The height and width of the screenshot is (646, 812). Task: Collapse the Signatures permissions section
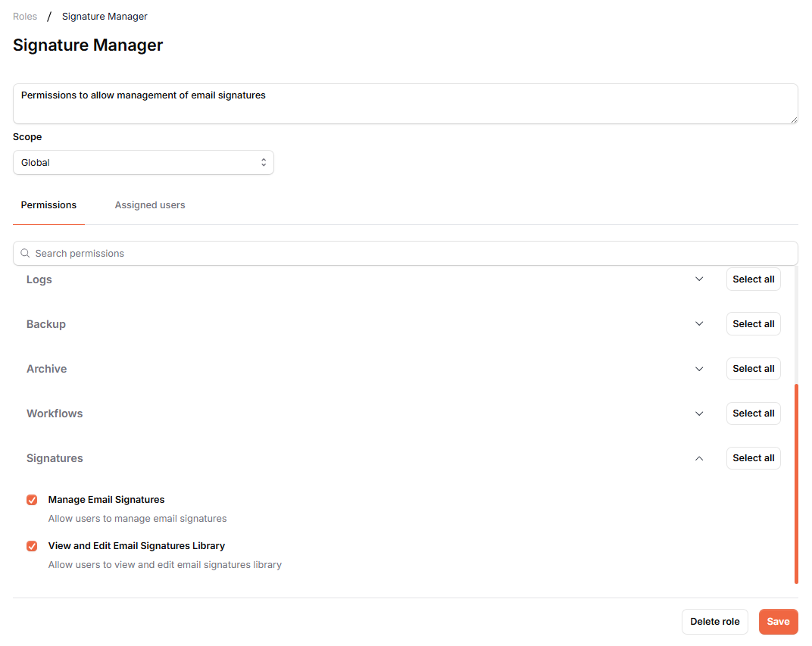pos(699,458)
